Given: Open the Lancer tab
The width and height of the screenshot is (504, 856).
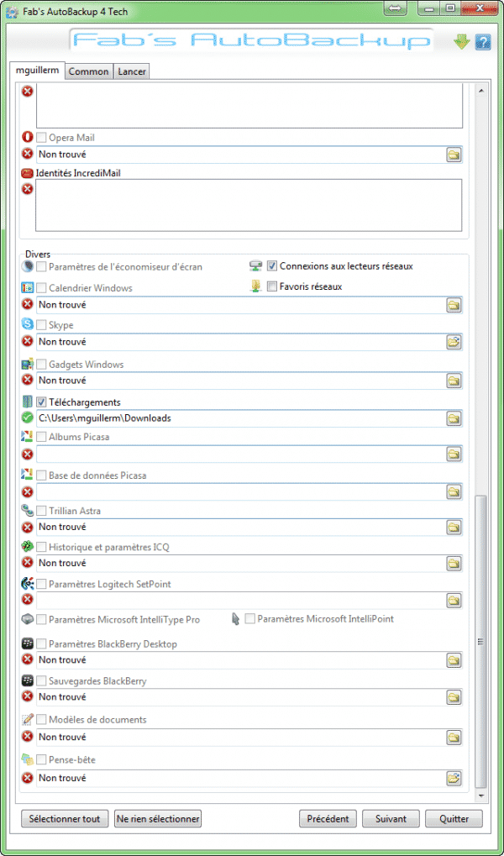Looking at the screenshot, I should 132,71.
